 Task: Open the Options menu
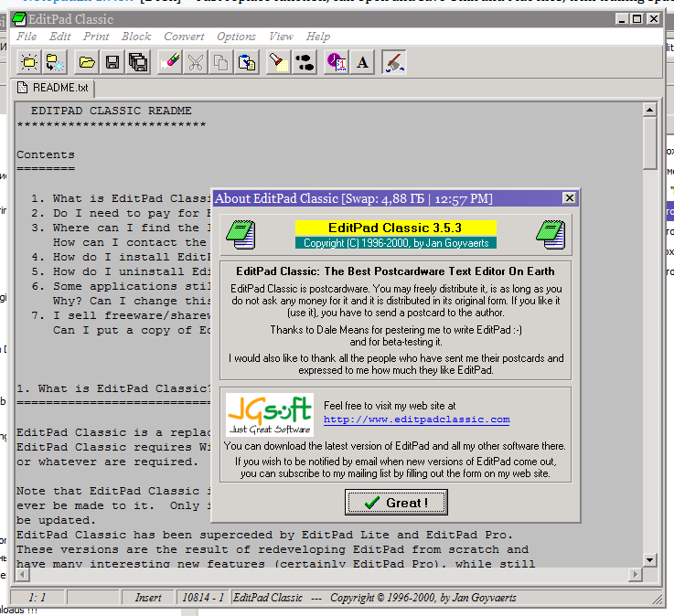tap(237, 37)
